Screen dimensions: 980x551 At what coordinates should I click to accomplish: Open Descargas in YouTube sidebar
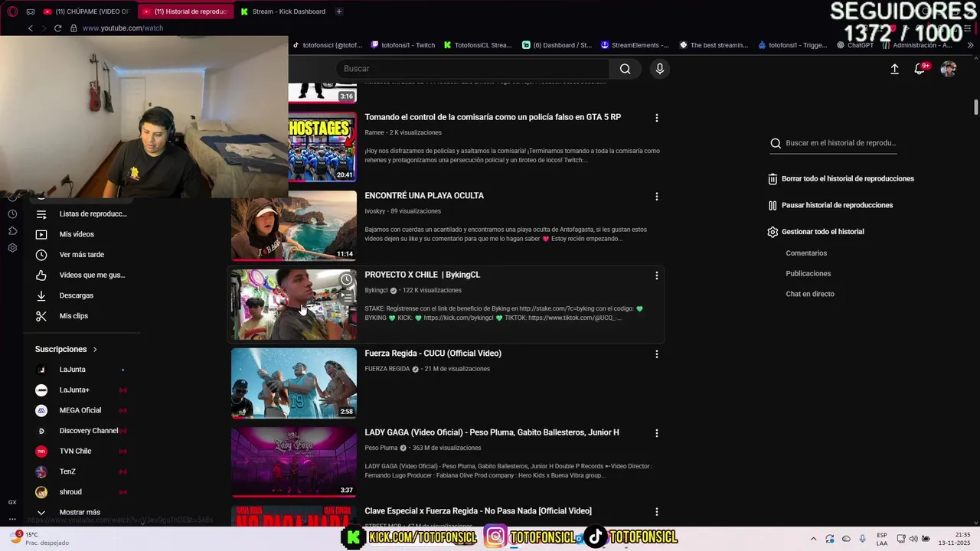pyautogui.click(x=82, y=295)
